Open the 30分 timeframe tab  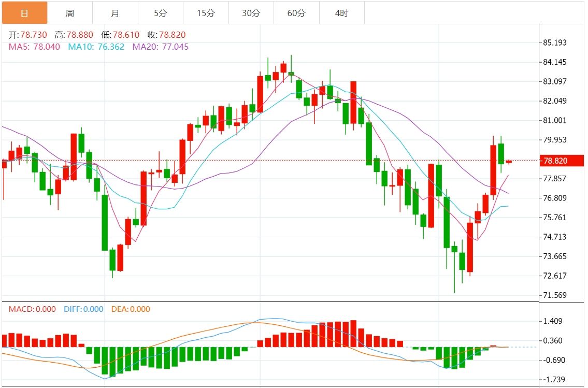[x=251, y=13]
